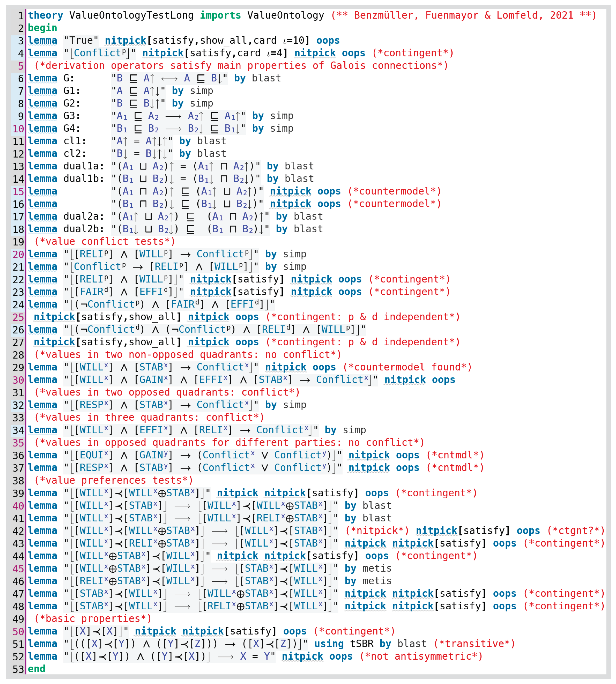Image resolution: width=616 pixels, height=684 pixels.
Task: Click the 'end' keyword on line 53
Action: (x=37, y=669)
